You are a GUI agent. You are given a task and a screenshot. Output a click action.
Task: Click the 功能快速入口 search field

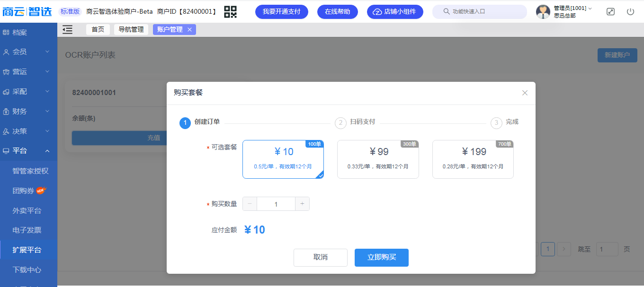click(x=480, y=12)
